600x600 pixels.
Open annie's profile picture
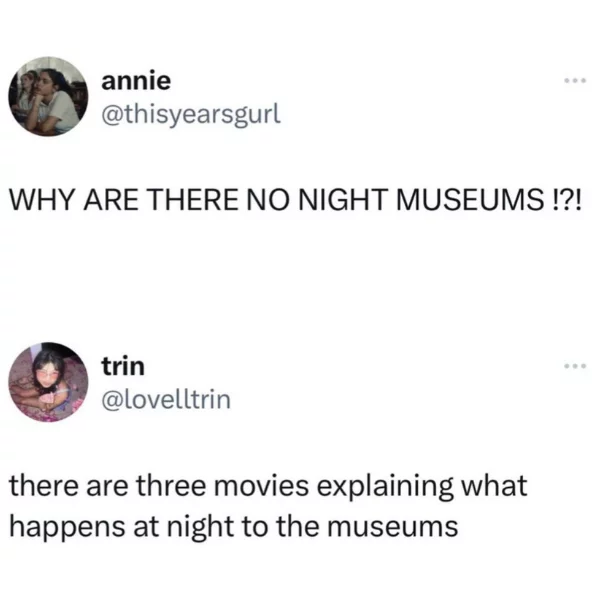pyautogui.click(x=48, y=96)
